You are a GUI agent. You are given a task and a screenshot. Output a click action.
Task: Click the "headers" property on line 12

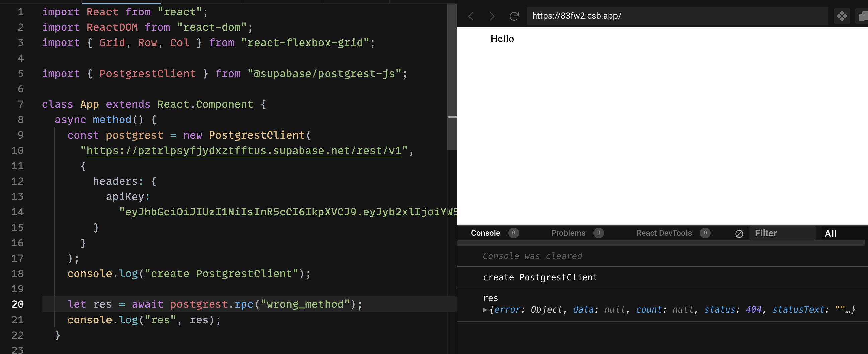[115, 181]
